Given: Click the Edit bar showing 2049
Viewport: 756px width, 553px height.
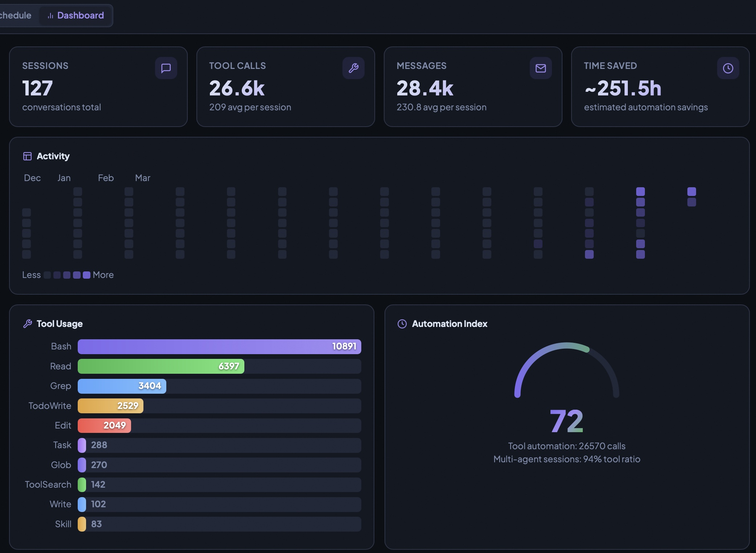Looking at the screenshot, I should coord(104,425).
